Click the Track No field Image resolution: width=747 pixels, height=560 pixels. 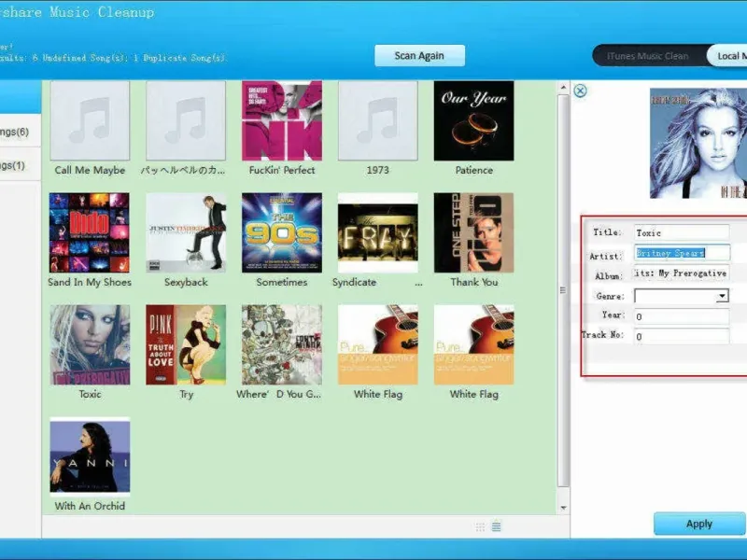(x=682, y=336)
